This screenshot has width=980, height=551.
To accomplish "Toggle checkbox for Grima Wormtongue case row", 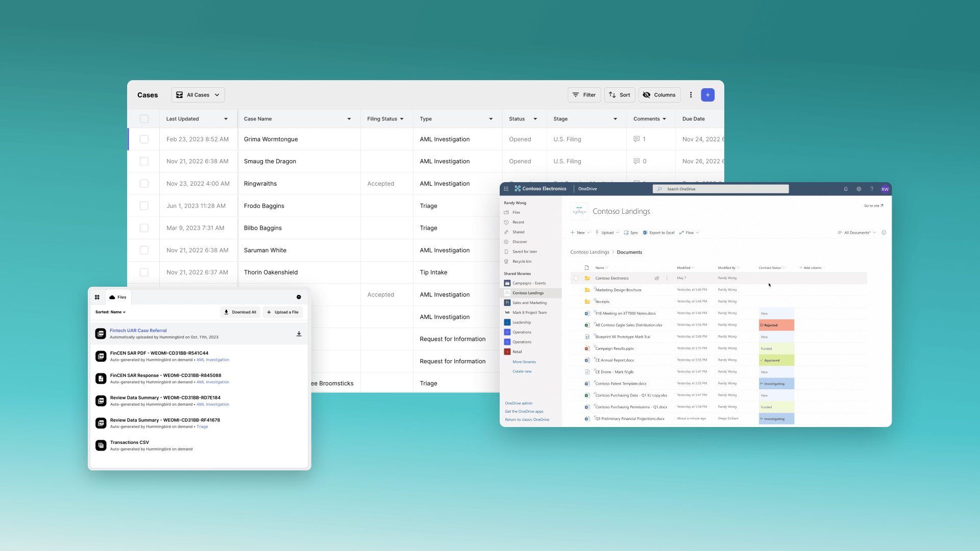I will 144,139.
